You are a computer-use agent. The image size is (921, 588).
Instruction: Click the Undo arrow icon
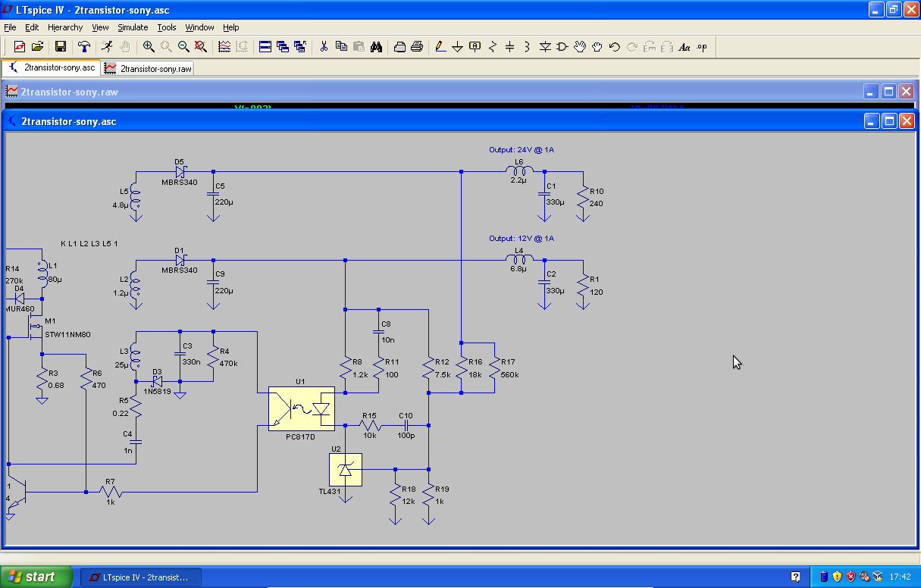615,47
